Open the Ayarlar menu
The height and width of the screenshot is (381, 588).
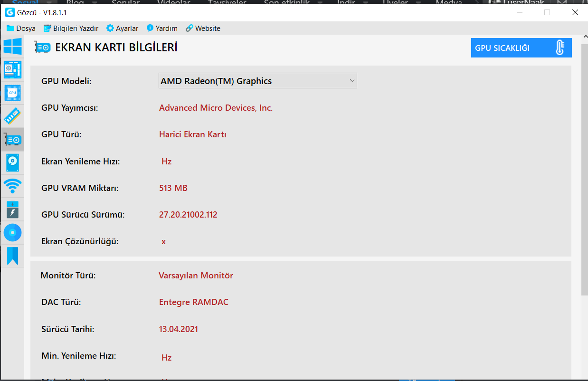tap(123, 29)
